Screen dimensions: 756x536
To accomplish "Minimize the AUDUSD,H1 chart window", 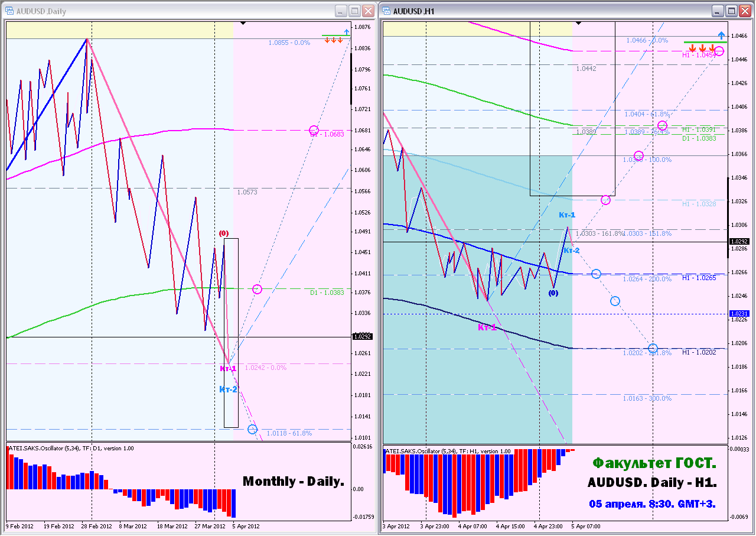I will point(718,11).
